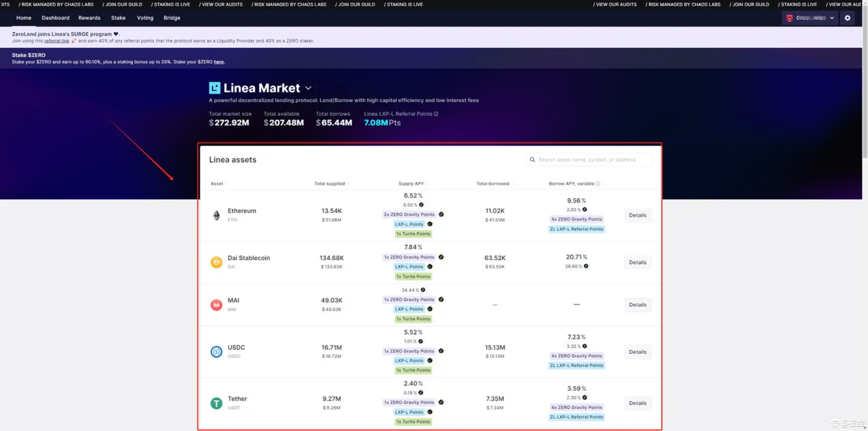The height and width of the screenshot is (431, 868).
Task: Click the Ethereum asset icon
Action: (216, 215)
